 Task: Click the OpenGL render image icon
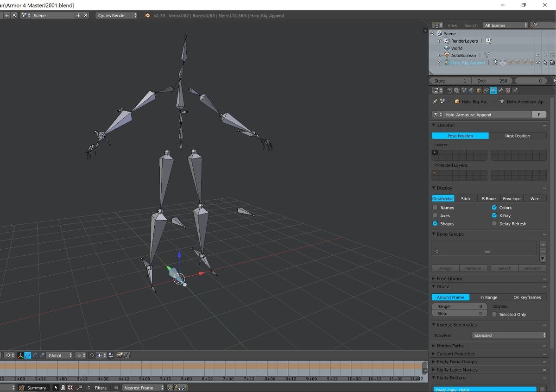[120, 355]
